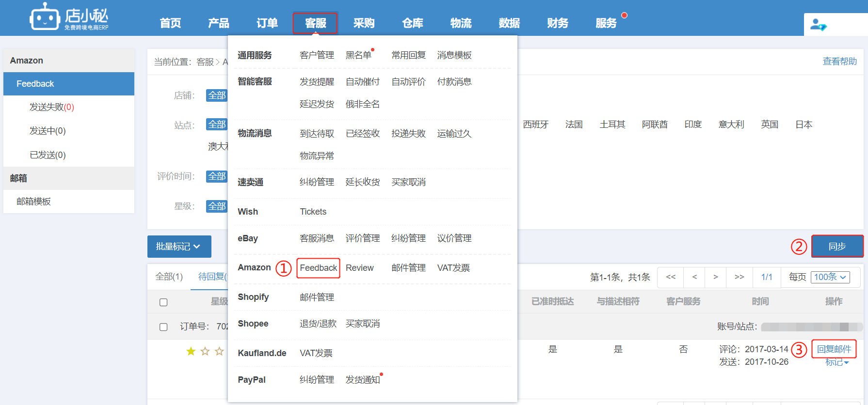The height and width of the screenshot is (405, 868).
Task: Select 发送失败(0) in sidebar
Action: [x=52, y=107]
